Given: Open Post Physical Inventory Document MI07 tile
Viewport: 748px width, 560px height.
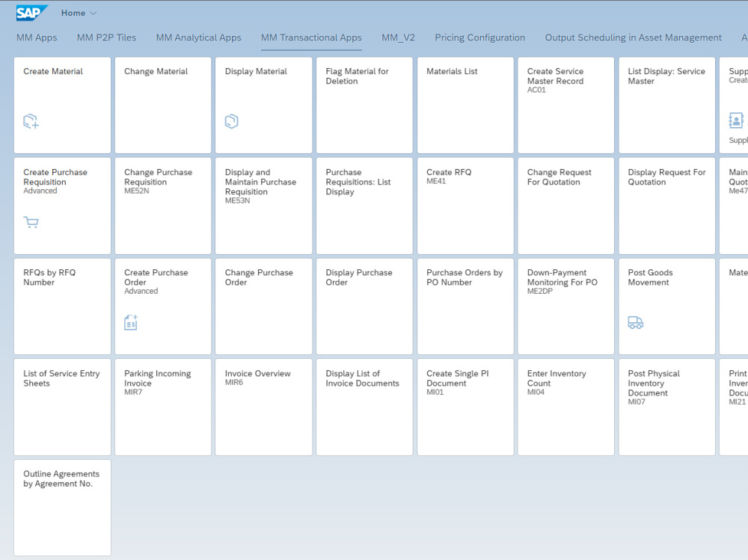Looking at the screenshot, I should (667, 407).
